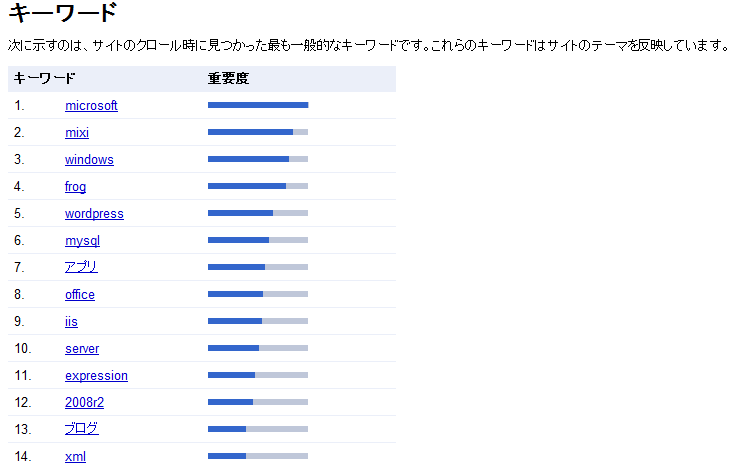Open the microsoft keyword link
The image size is (730, 466).
point(91,105)
